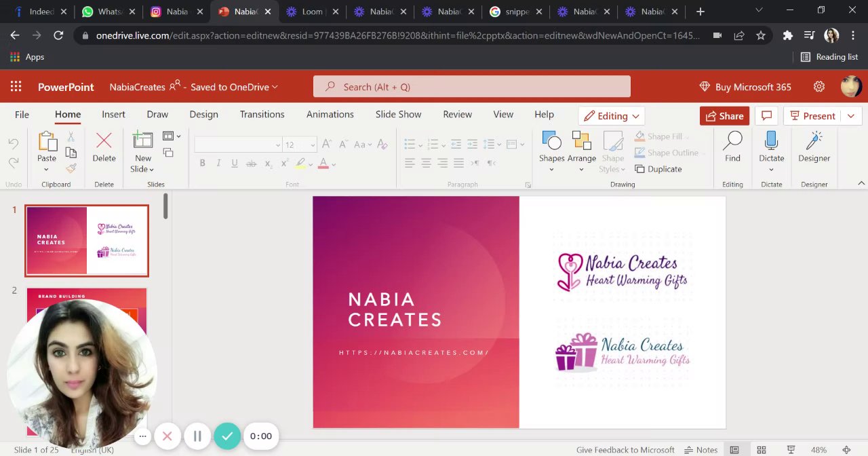The image size is (868, 456).
Task: Decrease list indent level
Action: pyautogui.click(x=456, y=144)
